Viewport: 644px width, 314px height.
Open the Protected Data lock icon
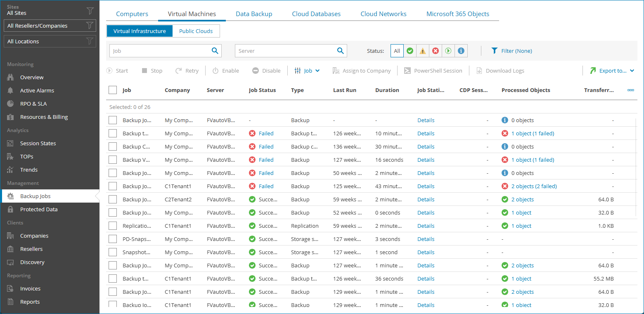tap(11, 209)
